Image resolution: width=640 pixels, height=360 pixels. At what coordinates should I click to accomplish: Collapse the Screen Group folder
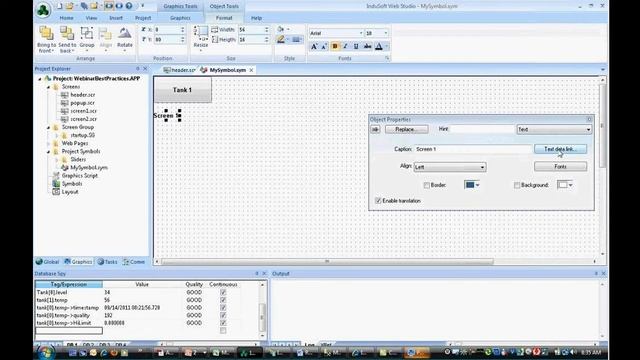(x=48, y=127)
